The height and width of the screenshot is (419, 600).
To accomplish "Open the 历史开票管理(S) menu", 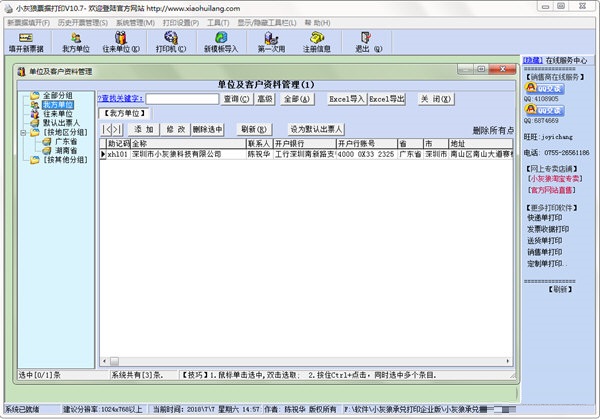I will click(x=83, y=23).
